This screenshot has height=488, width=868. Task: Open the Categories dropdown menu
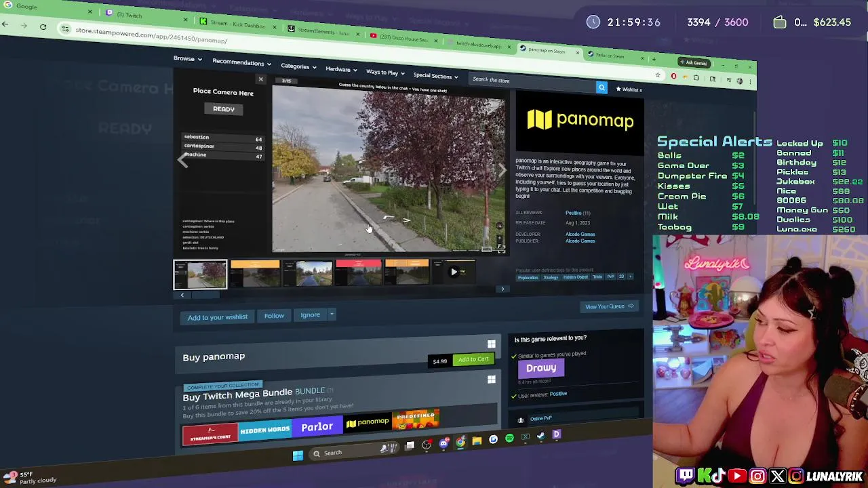click(299, 66)
